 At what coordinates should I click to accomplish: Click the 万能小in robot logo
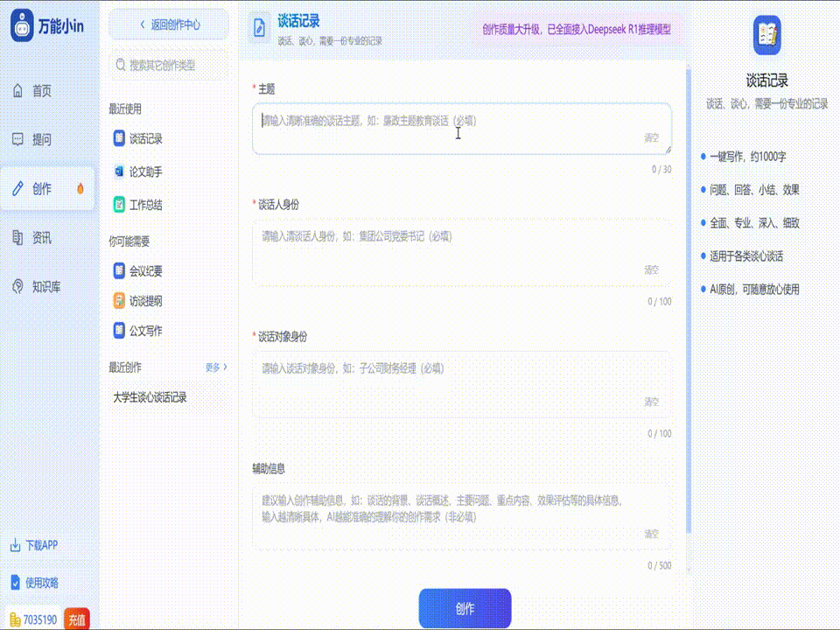22,25
